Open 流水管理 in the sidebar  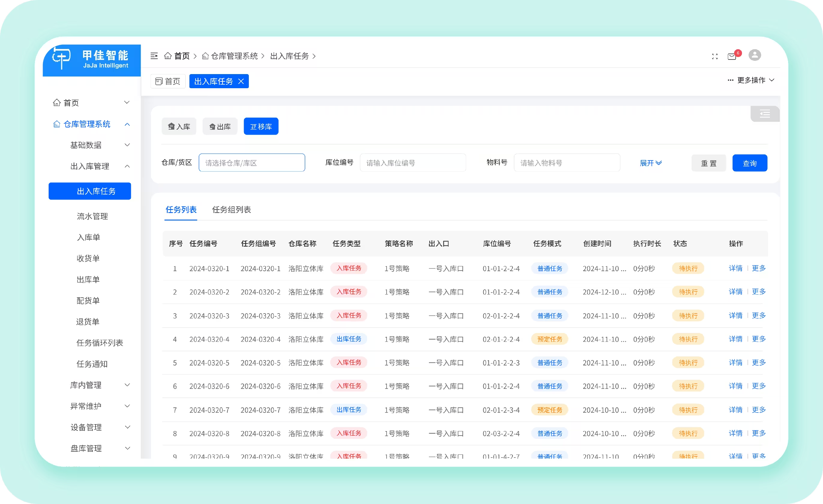point(92,216)
